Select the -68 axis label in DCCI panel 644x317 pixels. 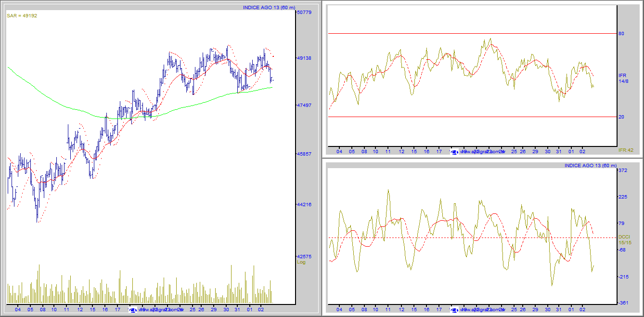622,250
